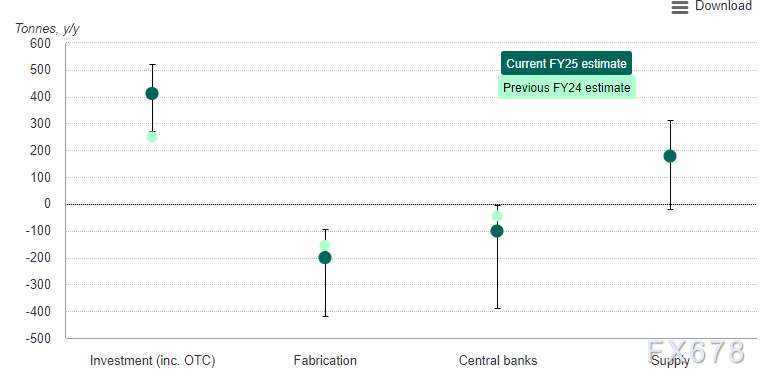The height and width of the screenshot is (387, 775).
Task: Click the Download label text
Action: [x=723, y=6]
